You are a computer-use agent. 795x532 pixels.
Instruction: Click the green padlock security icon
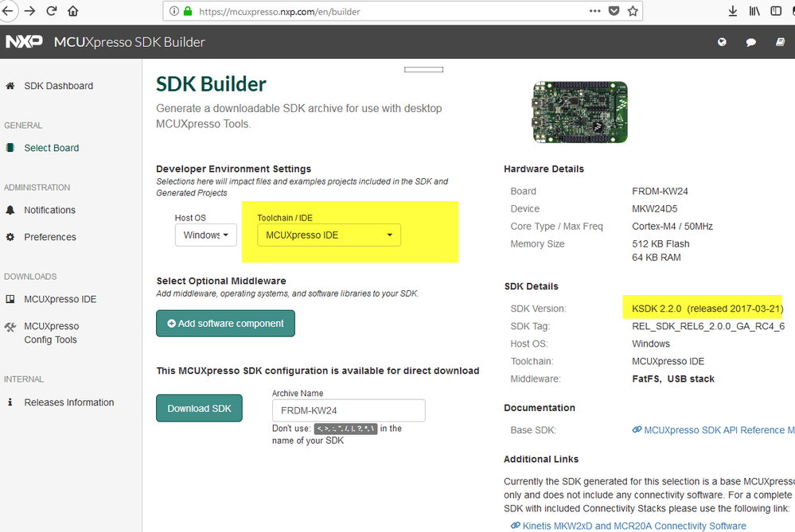(188, 11)
